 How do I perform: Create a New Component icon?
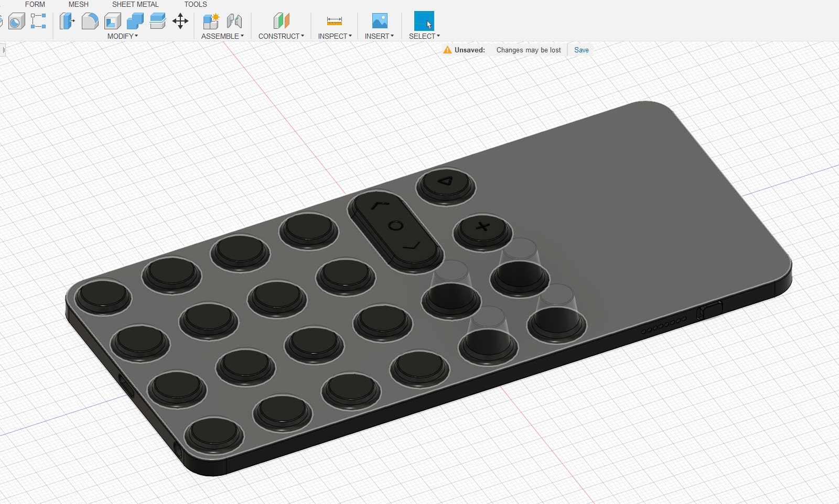coord(211,21)
